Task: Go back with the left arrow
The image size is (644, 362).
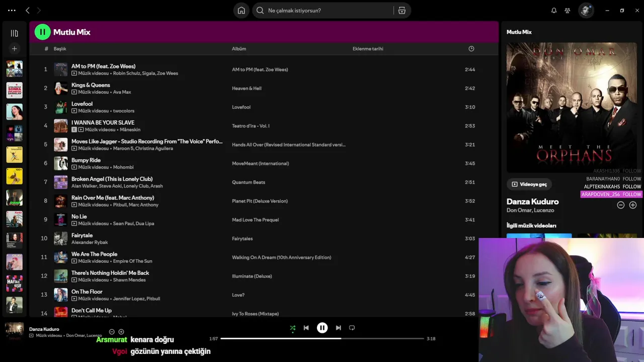Action: coord(28,10)
